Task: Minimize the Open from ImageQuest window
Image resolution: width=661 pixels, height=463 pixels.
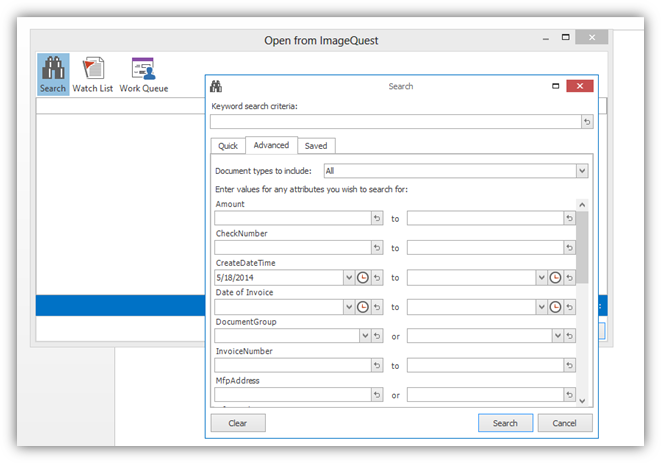Action: coord(546,38)
